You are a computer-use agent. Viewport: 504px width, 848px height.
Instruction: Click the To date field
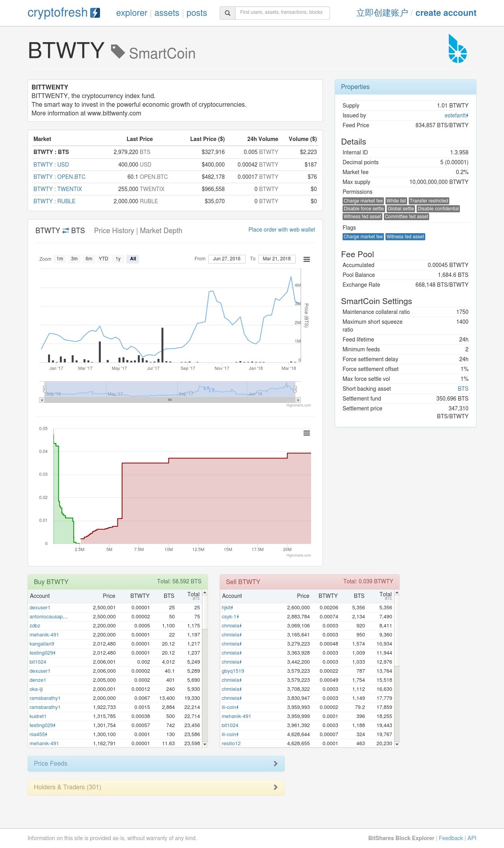[x=277, y=259]
